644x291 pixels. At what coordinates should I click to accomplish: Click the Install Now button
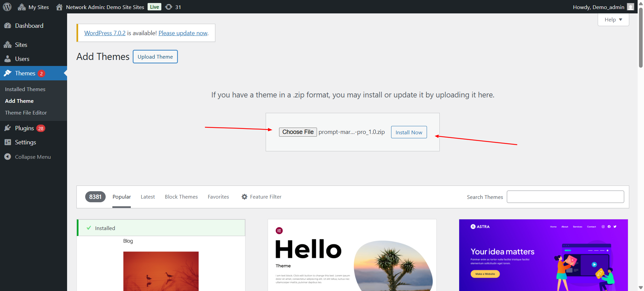tap(409, 132)
